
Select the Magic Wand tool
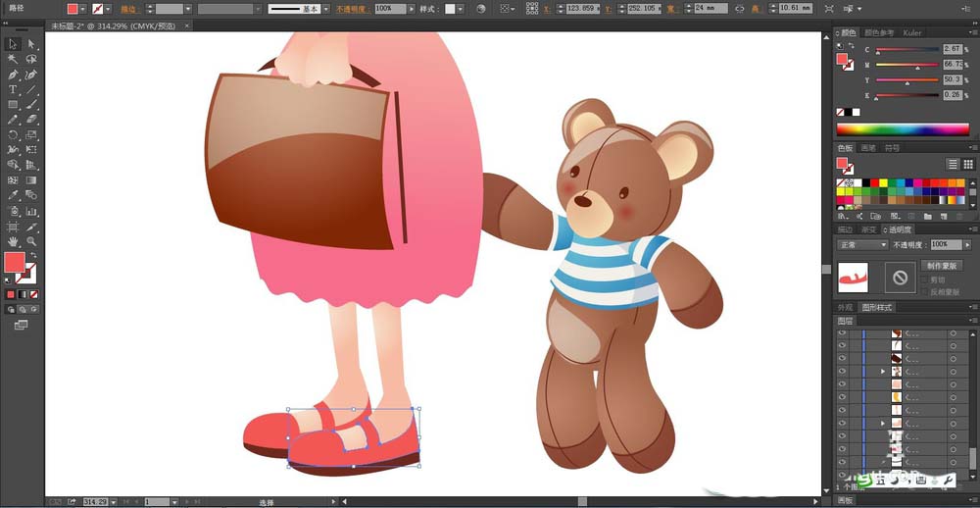(x=13, y=60)
